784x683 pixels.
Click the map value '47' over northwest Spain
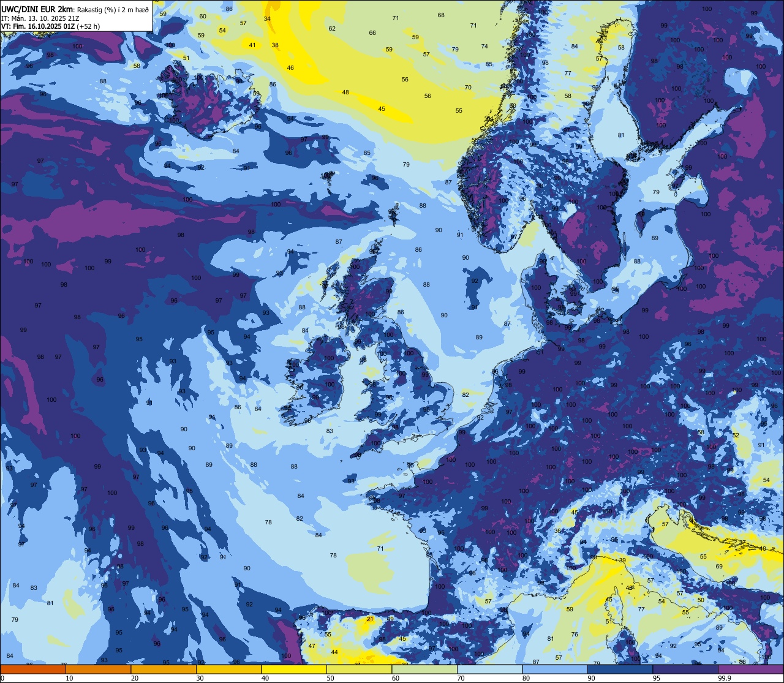[312, 646]
